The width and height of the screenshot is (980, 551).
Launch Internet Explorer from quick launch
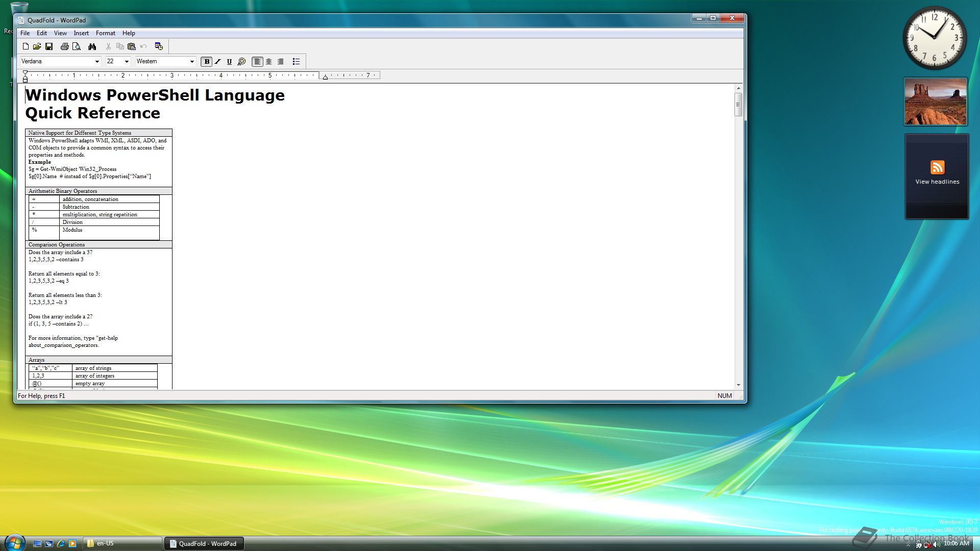pyautogui.click(x=61, y=543)
